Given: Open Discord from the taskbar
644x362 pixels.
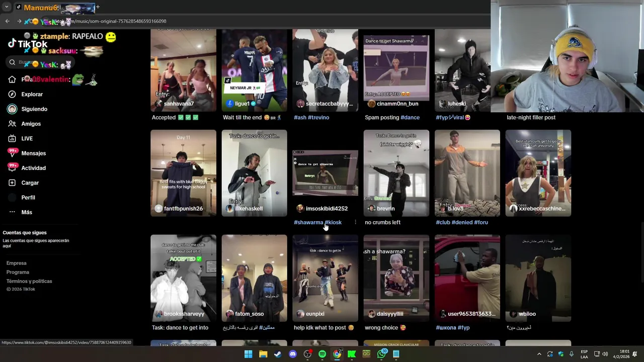Looking at the screenshot, I should point(293,354).
